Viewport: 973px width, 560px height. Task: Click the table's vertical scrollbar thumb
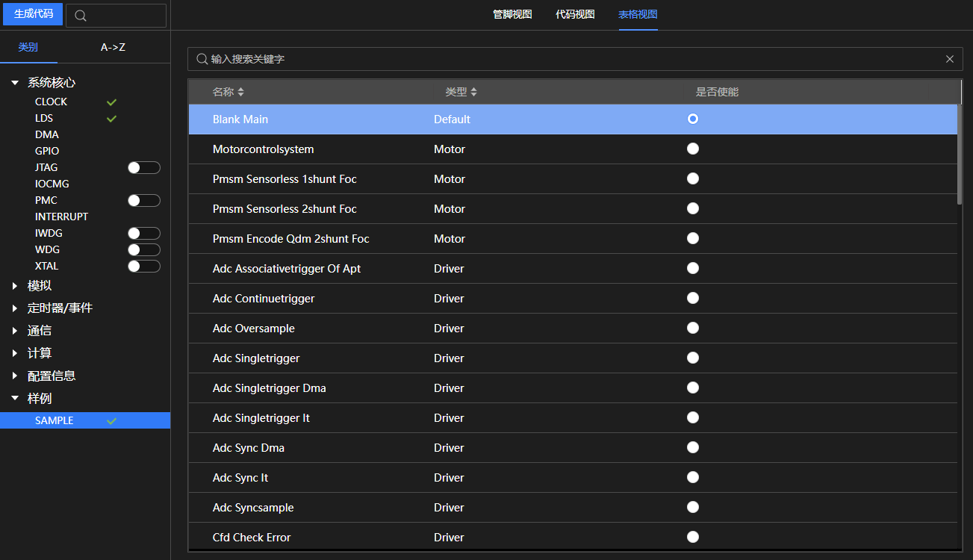(959, 154)
